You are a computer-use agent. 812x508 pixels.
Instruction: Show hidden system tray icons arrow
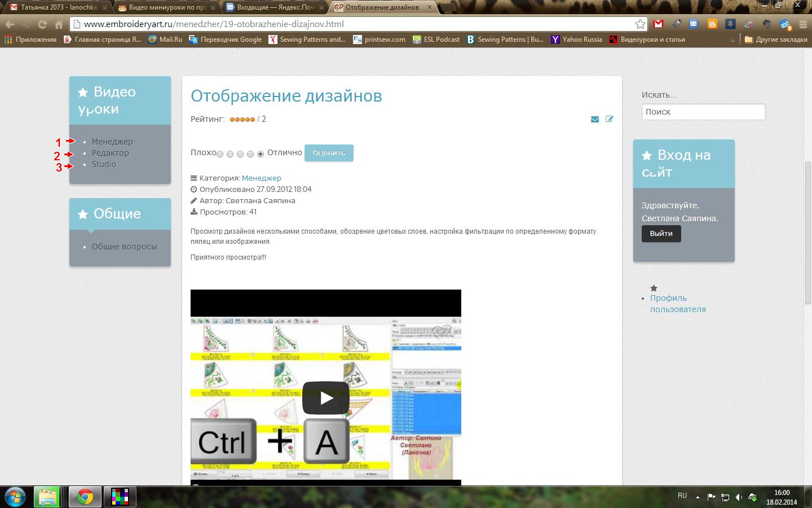[x=698, y=497]
